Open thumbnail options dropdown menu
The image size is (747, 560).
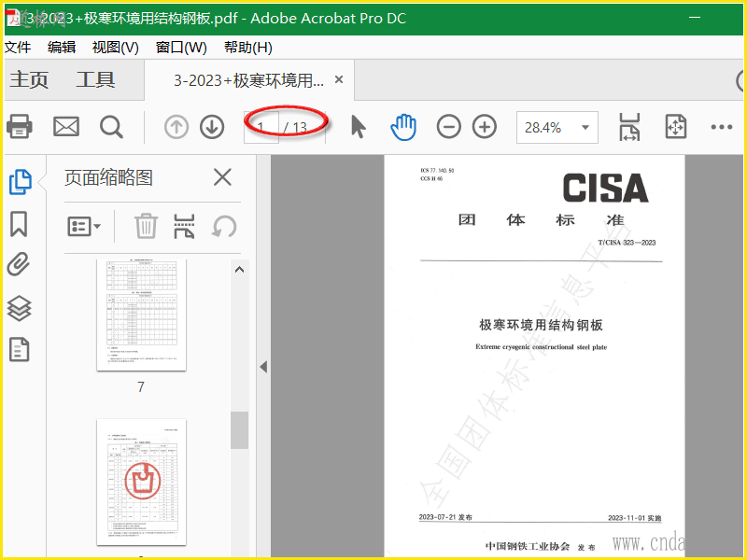84,226
